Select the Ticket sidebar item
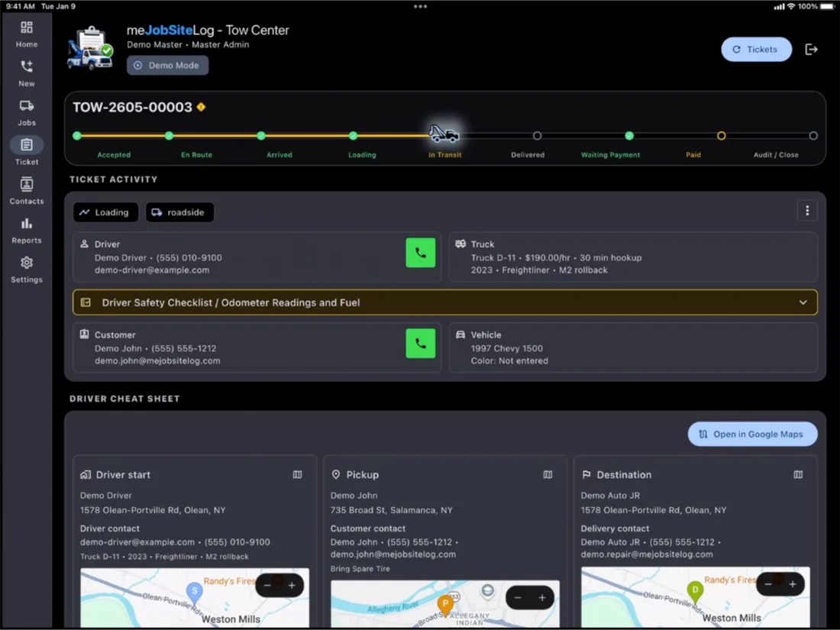The image size is (840, 630). (26, 150)
